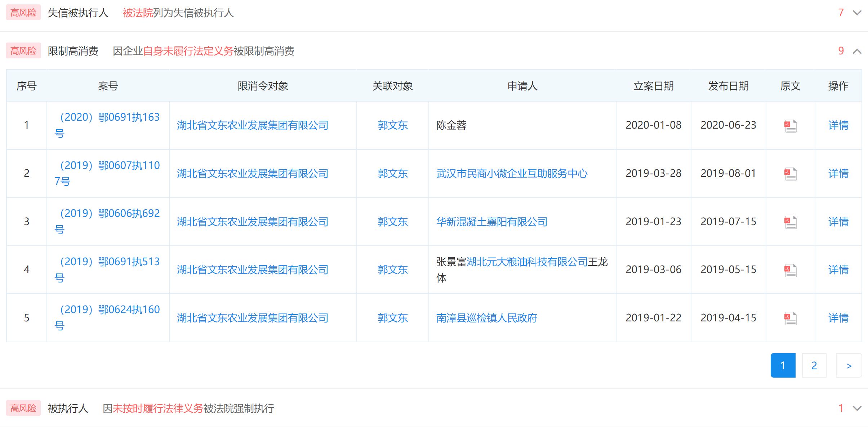Viewport: 868px width, 432px height.
Task: Open applicant 南漳县巡检镇人民政府
Action: click(486, 318)
